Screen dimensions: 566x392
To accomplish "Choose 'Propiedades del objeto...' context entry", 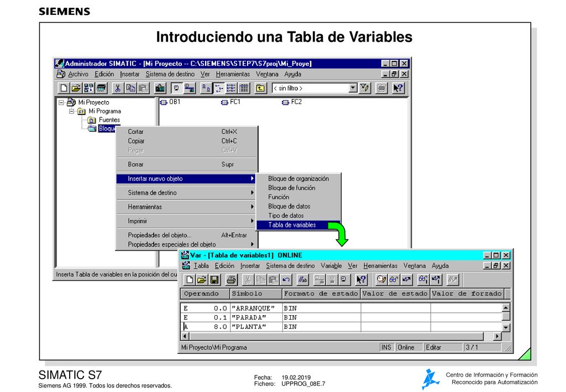I will [186, 235].
